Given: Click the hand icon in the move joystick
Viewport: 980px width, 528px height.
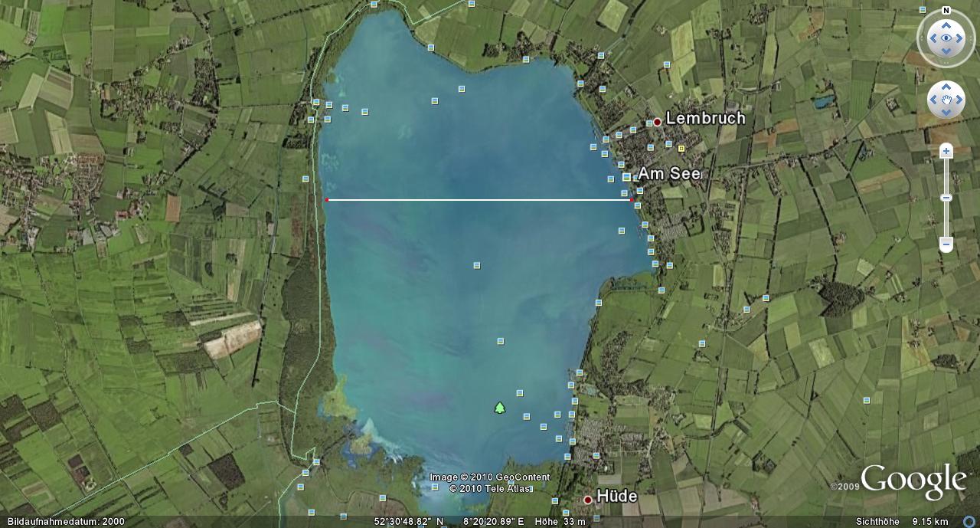Looking at the screenshot, I should click(946, 100).
